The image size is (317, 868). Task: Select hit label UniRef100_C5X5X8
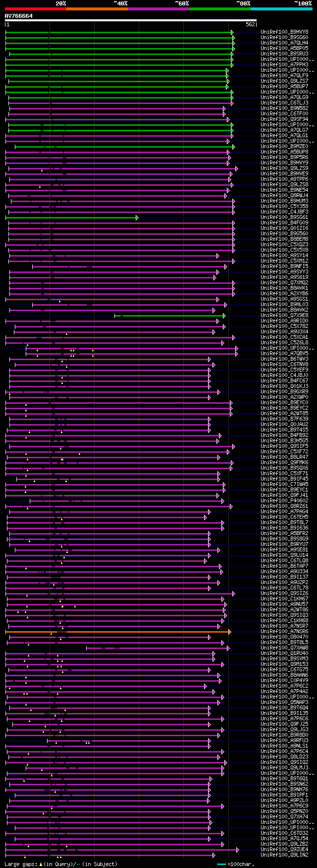point(284,250)
